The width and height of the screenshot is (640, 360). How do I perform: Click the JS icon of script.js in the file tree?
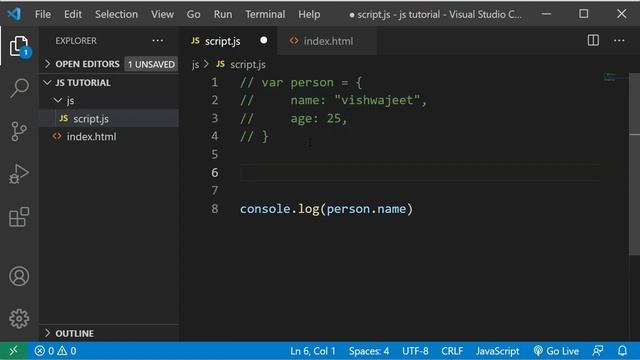64,118
